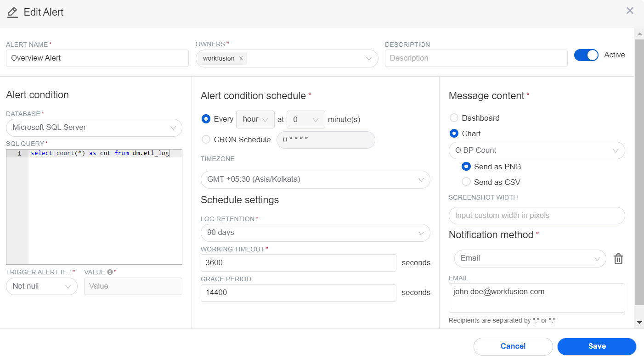Click the Alert Name input field
Screen dimensions: 644x362
tap(97, 58)
